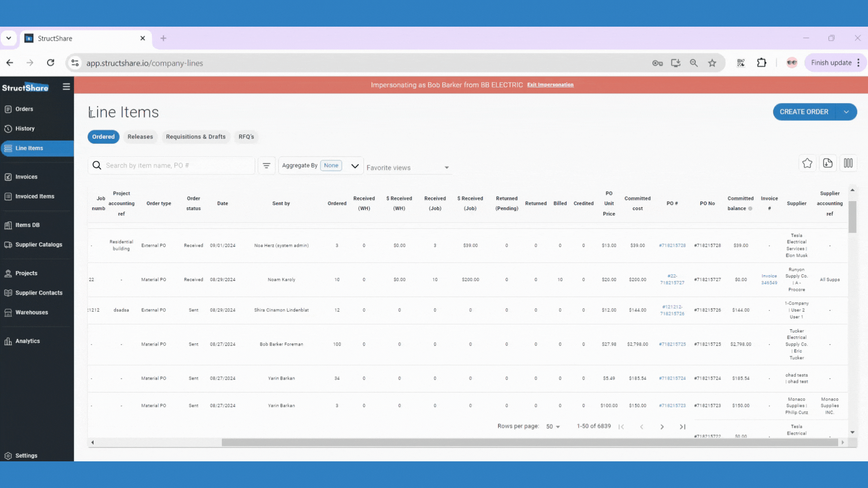Viewport: 868px width, 488px height.
Task: Navigate to next page of results
Action: 663,427
